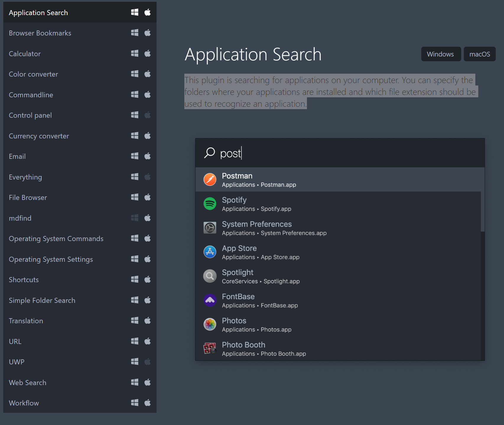The height and width of the screenshot is (425, 504).
Task: Click Apple icon beside File Browser
Action: [147, 197]
